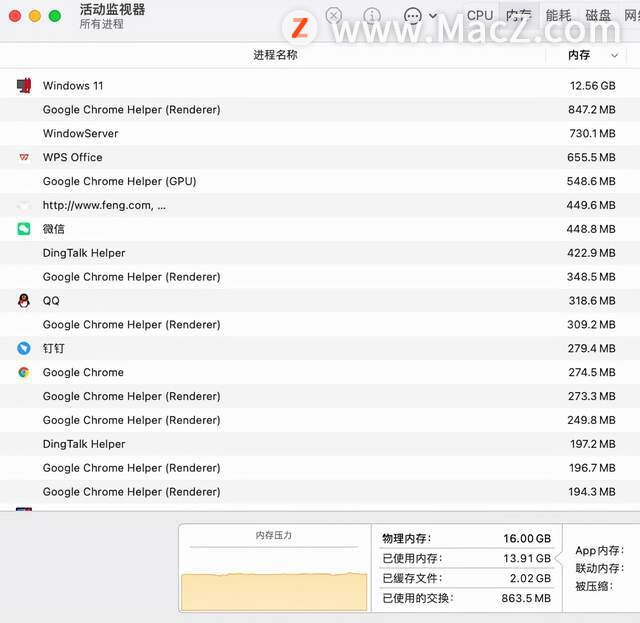Click the 318.6 MB memory value
Viewport: 640px width, 623px height.
pos(592,300)
